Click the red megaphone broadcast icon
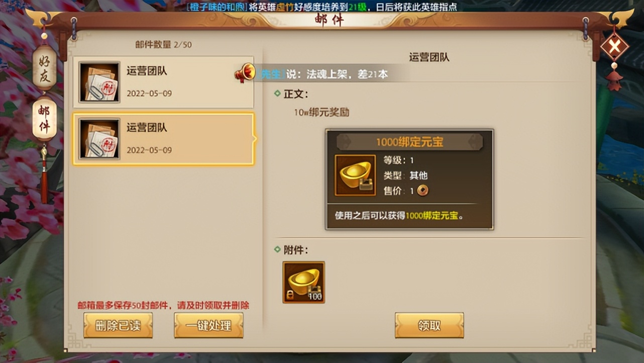The width and height of the screenshot is (644, 363). (245, 73)
